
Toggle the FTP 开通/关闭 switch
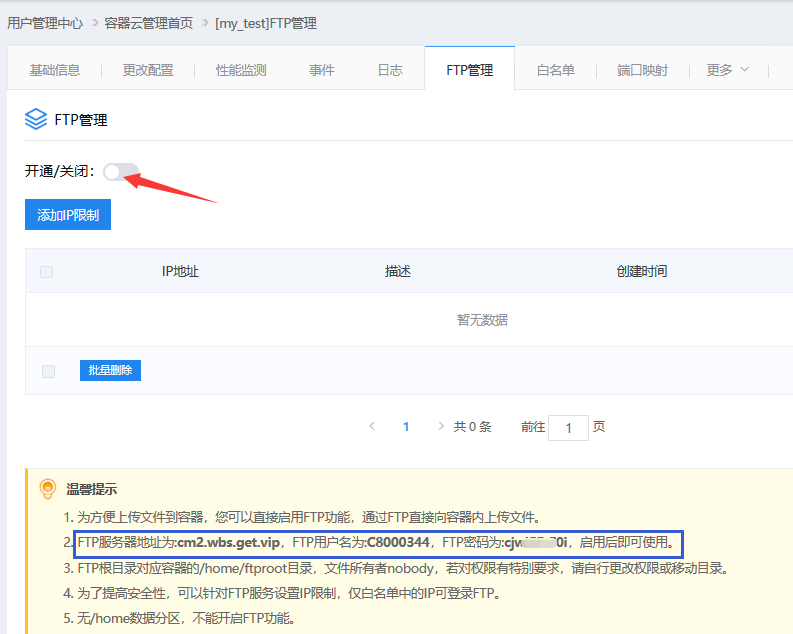coord(121,172)
